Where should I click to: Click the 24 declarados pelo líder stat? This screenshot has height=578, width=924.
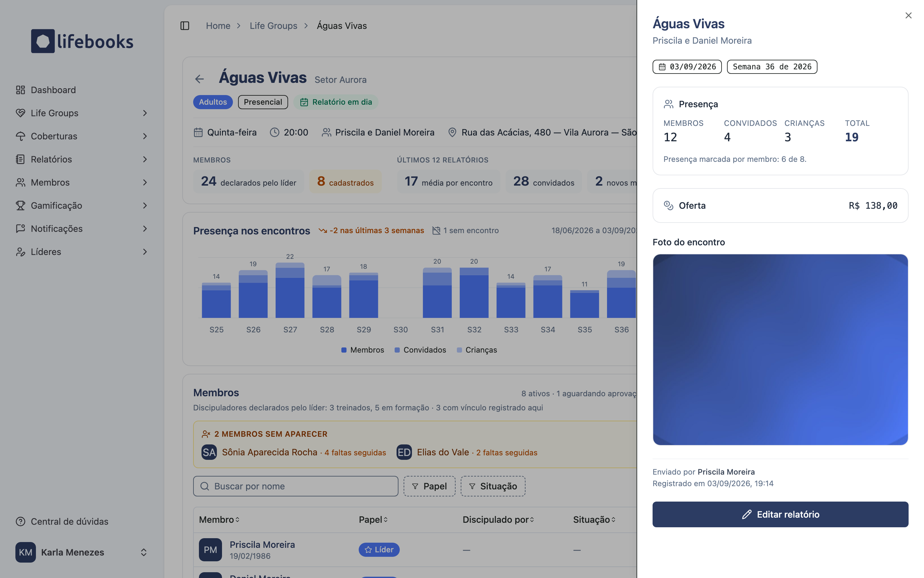(x=248, y=181)
